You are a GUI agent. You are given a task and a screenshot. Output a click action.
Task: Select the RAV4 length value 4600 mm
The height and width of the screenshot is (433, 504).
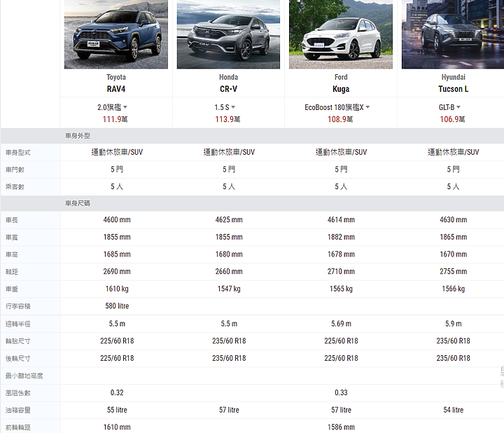(117, 220)
